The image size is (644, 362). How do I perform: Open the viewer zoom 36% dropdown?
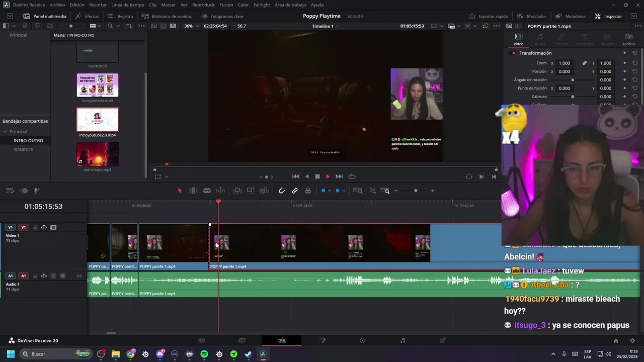[192, 26]
